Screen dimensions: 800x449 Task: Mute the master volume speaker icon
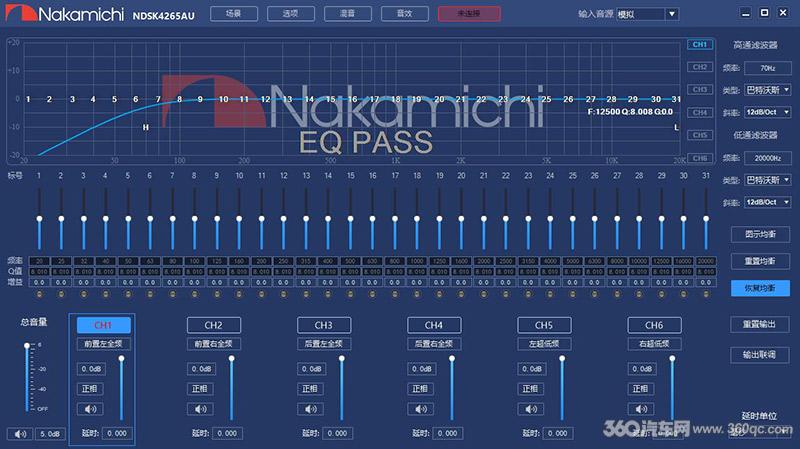click(x=20, y=434)
